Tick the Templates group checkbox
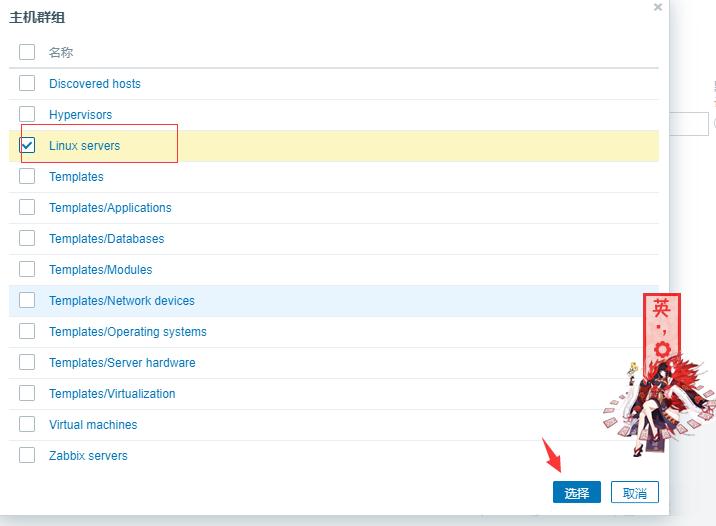Screen dimensions: 716x526 pyautogui.click(x=27, y=176)
